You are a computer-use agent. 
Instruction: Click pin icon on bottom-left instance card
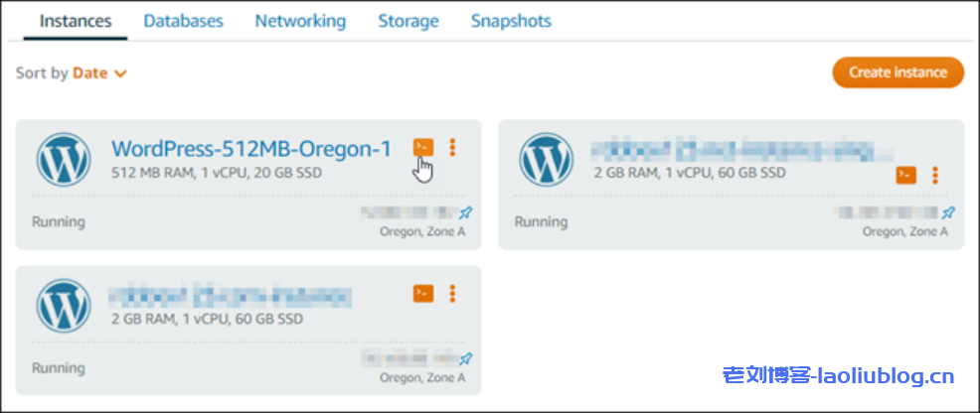pos(466,358)
